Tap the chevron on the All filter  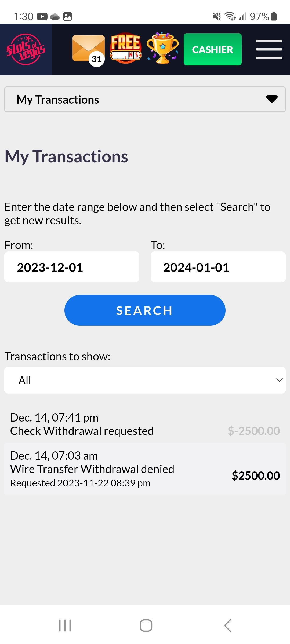(279, 380)
